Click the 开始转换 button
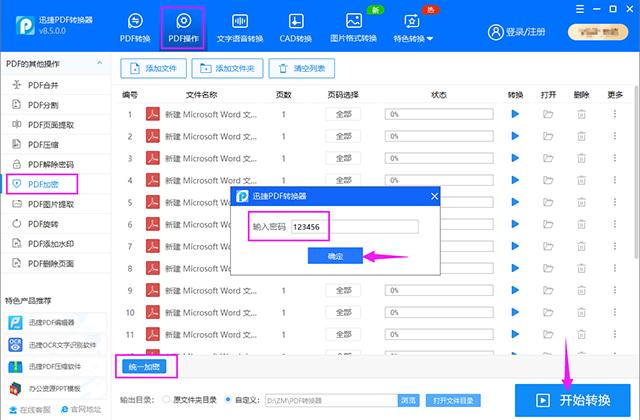This screenshot has width=640, height=420. (573, 400)
